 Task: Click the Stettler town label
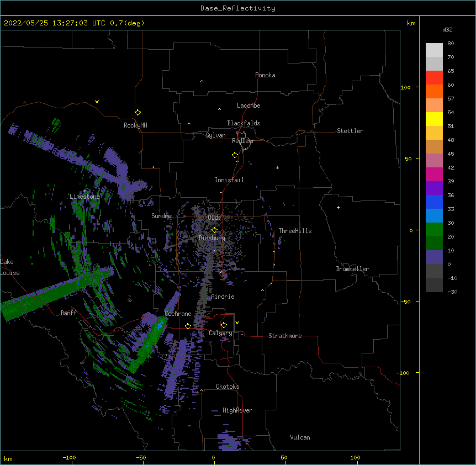click(350, 131)
